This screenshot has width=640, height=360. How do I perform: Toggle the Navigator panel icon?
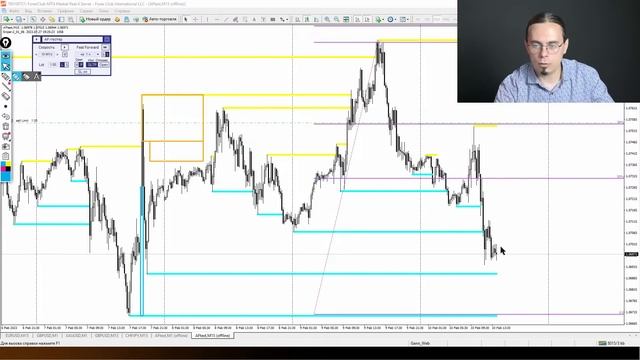(52, 19)
